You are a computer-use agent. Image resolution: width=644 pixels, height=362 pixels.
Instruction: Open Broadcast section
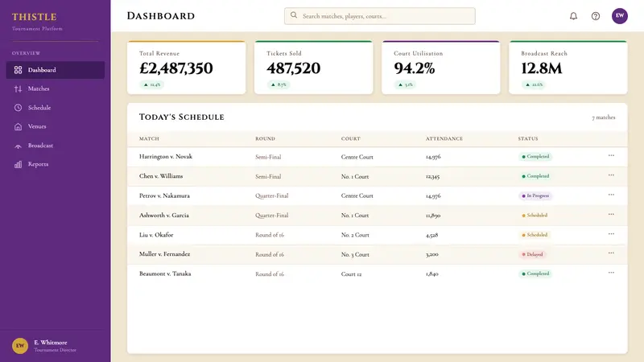tap(55, 146)
